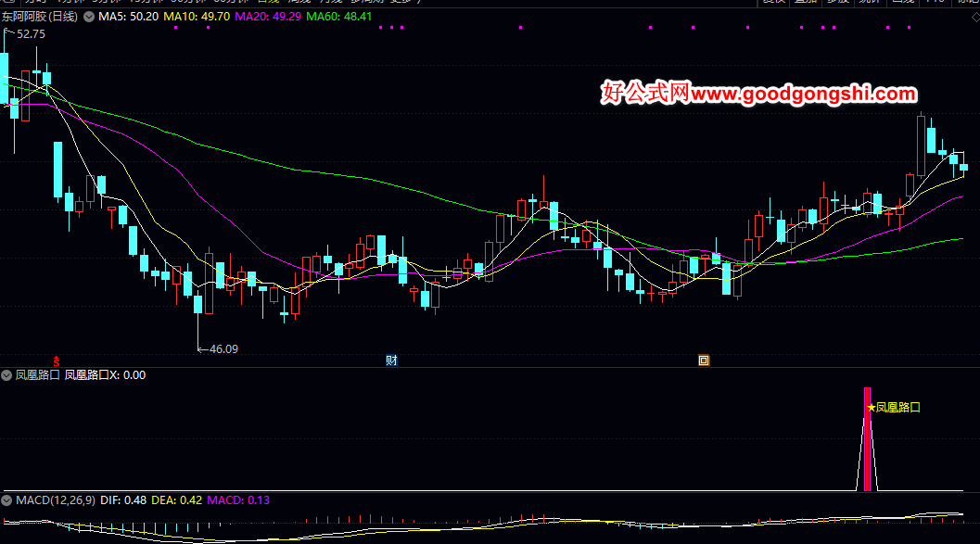
Task: Click the red S marker below the chart
Action: [x=57, y=361]
